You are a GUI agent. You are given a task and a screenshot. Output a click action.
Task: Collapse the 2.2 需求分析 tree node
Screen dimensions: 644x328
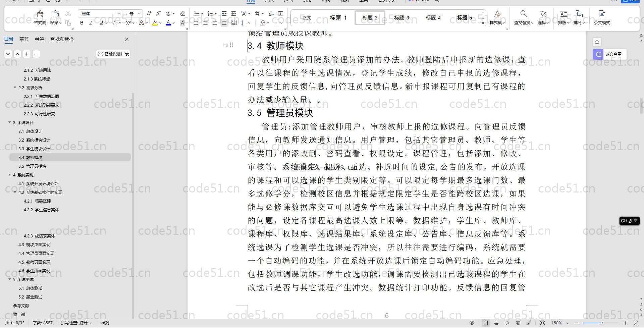point(15,88)
